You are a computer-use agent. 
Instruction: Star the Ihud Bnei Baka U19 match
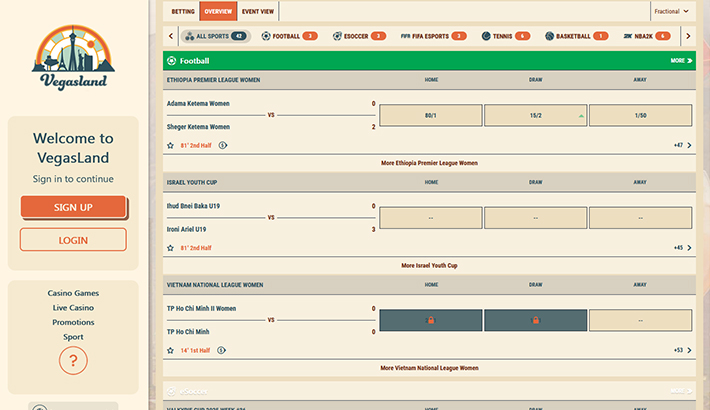click(x=171, y=247)
